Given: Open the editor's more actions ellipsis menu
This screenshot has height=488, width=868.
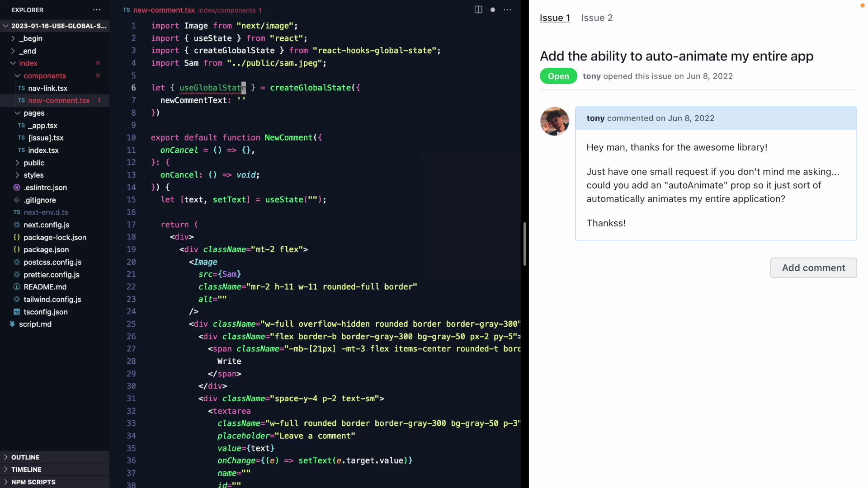Looking at the screenshot, I should coord(507,9).
